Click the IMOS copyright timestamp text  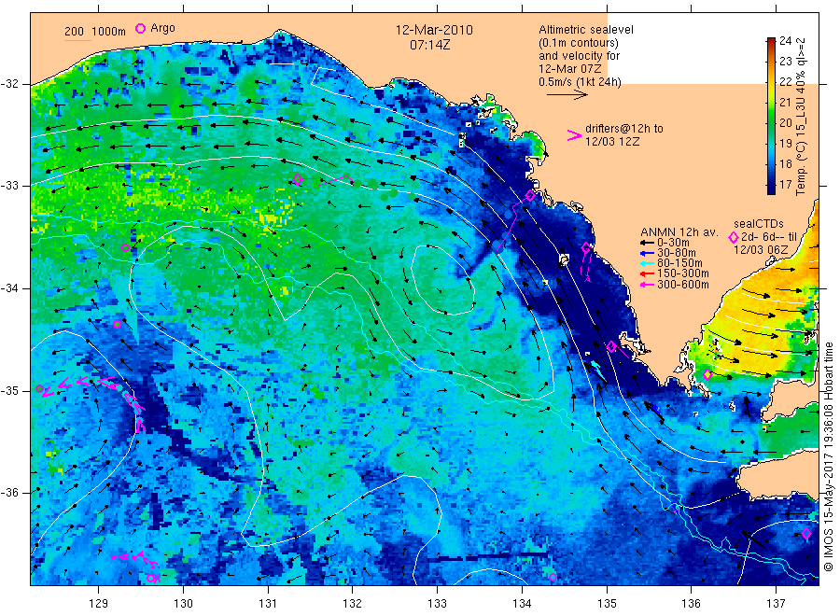[829, 457]
